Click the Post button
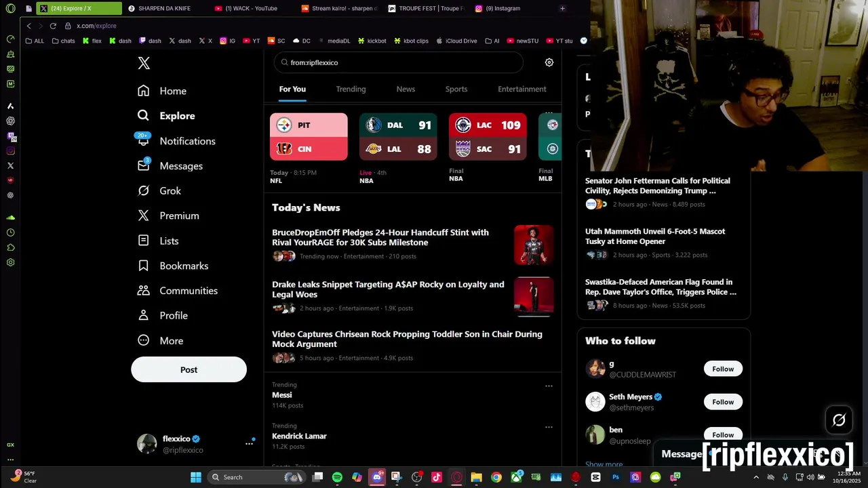 click(x=189, y=369)
